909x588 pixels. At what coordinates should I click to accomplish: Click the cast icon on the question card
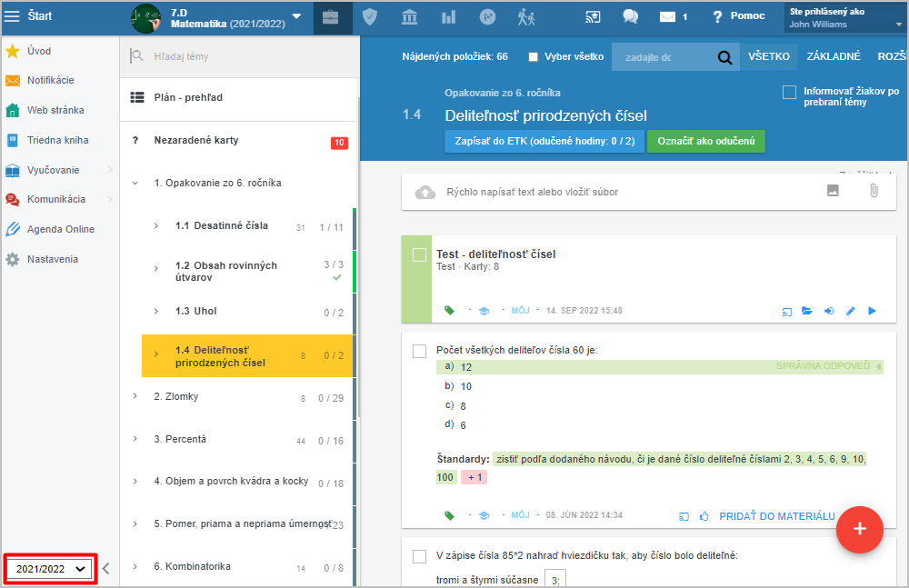(684, 516)
